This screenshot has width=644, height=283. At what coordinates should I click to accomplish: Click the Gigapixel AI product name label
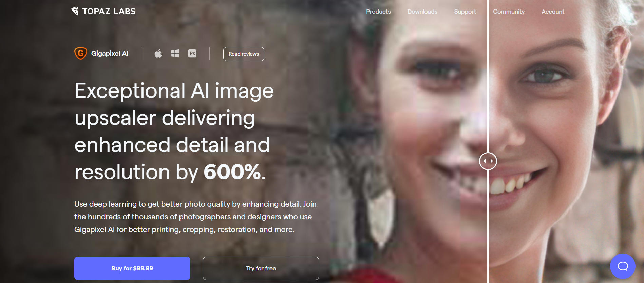(x=110, y=53)
